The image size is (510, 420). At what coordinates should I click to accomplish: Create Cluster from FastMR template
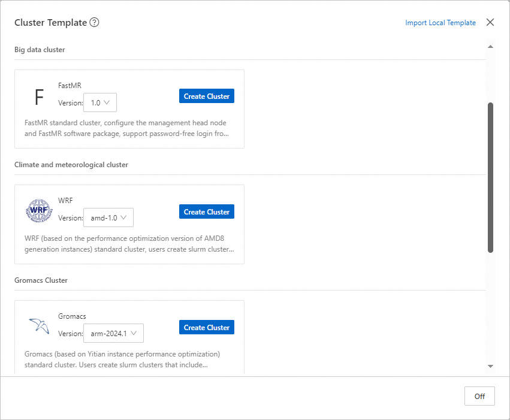tap(207, 96)
